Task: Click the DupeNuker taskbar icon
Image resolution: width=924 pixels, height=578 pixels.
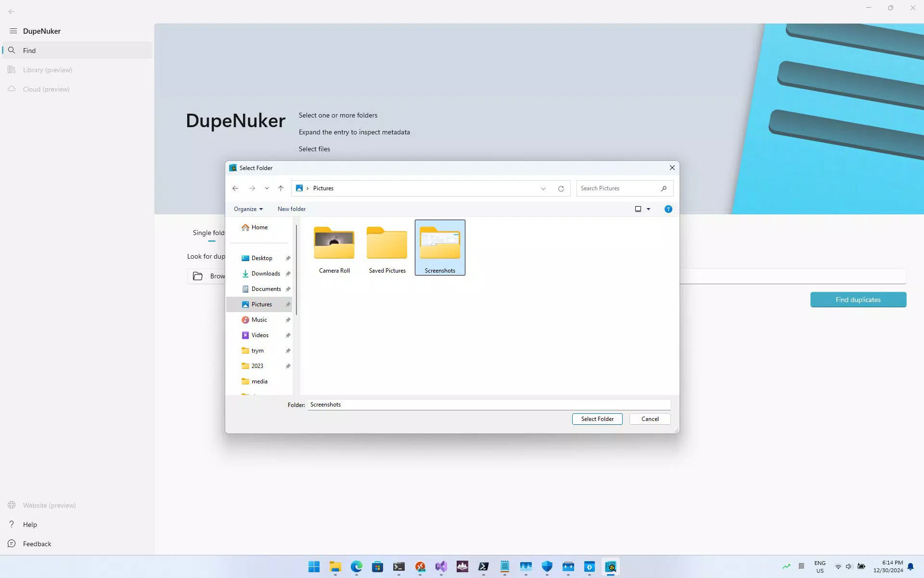Action: click(611, 566)
